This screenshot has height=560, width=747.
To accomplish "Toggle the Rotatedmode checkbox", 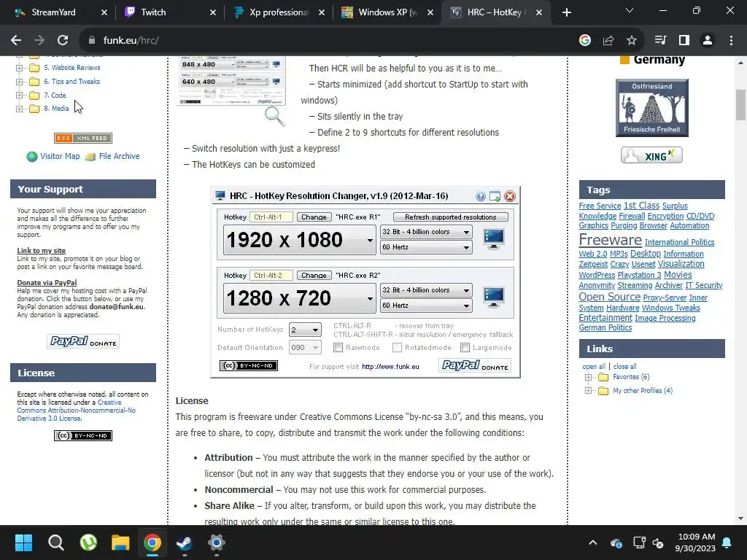I will point(397,348).
